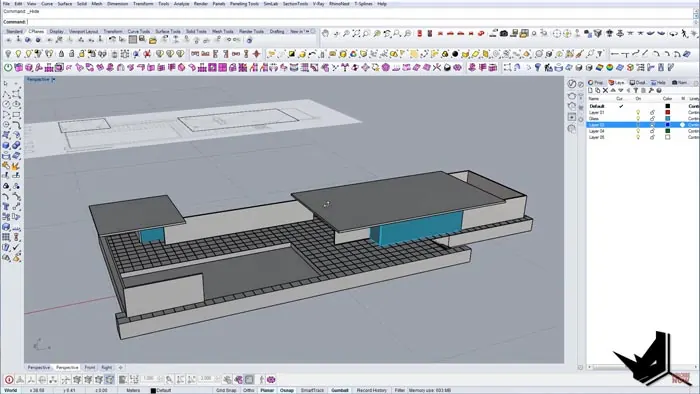Toggle Planar mode in status bar
The height and width of the screenshot is (394, 700).
(x=267, y=390)
